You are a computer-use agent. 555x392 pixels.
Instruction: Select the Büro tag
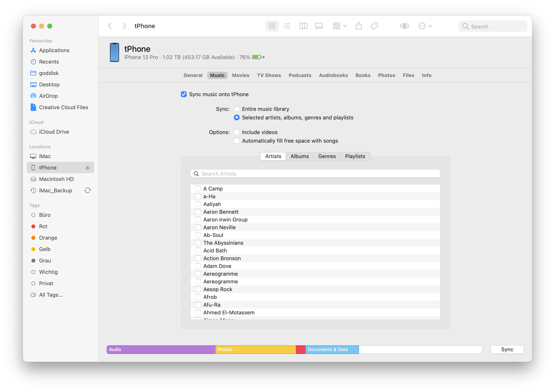click(x=60, y=215)
